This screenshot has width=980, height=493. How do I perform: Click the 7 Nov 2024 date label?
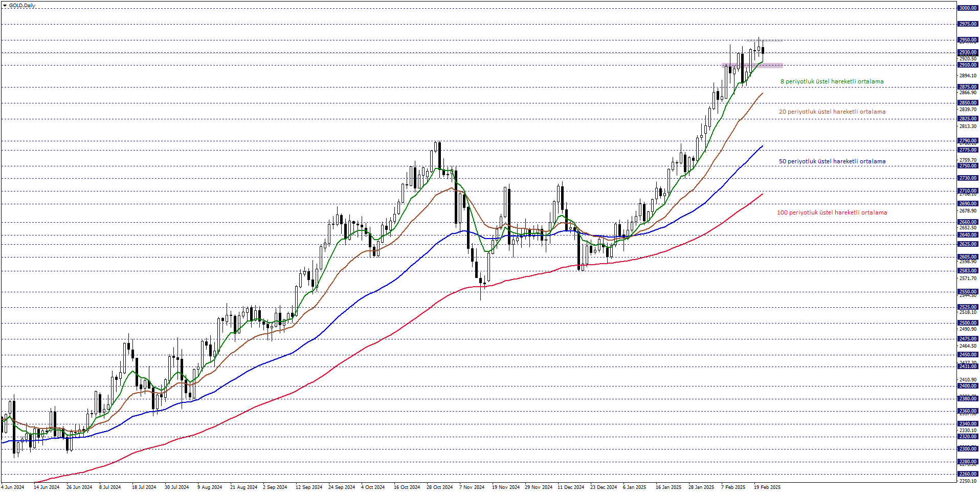pos(472,487)
